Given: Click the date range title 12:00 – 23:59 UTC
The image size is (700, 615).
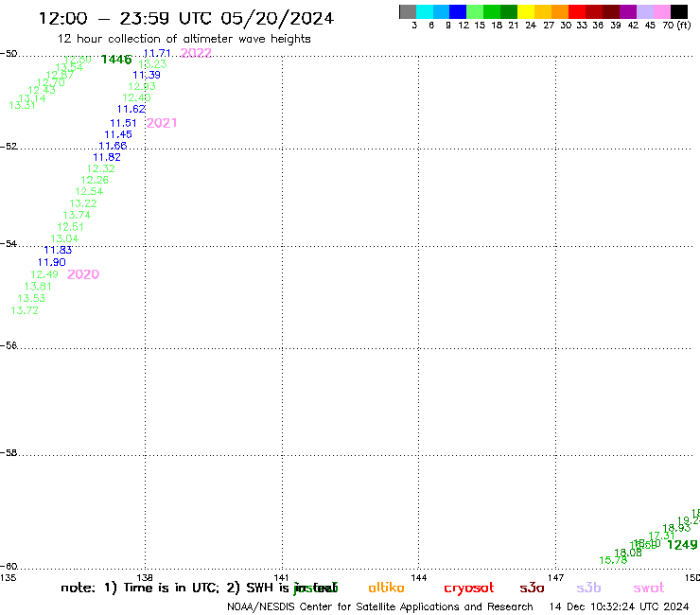Looking at the screenshot, I should click(186, 19).
